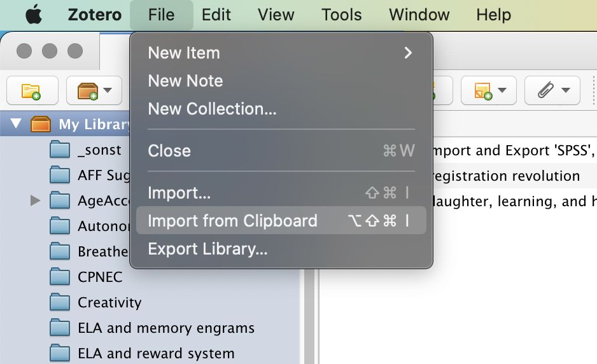Click the New Collection toolbar icon
Viewport: 597px width, 364px height.
32,90
